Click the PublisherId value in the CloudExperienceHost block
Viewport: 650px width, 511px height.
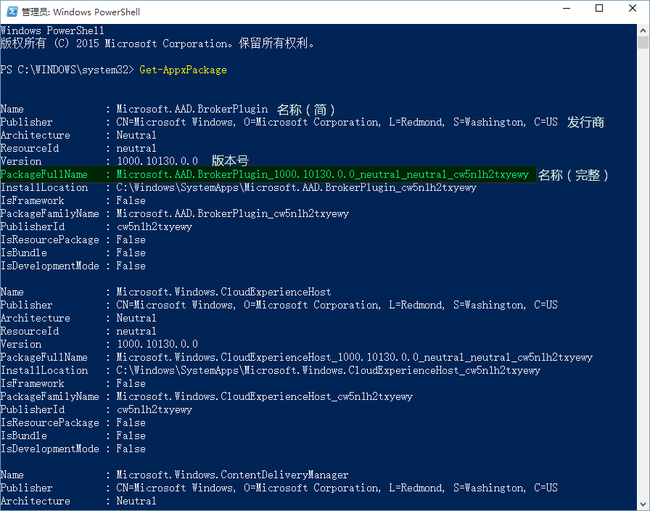coord(154,410)
